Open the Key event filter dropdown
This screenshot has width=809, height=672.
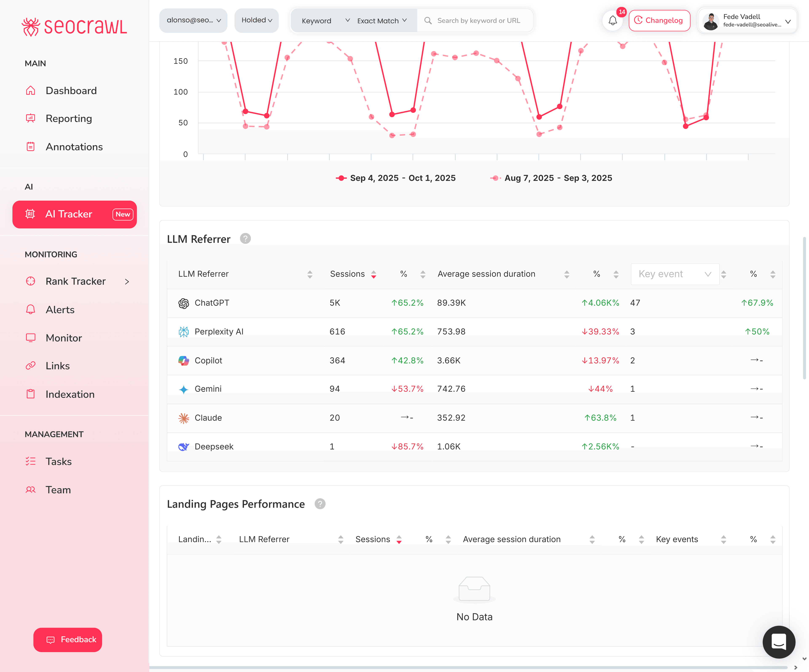[675, 274]
